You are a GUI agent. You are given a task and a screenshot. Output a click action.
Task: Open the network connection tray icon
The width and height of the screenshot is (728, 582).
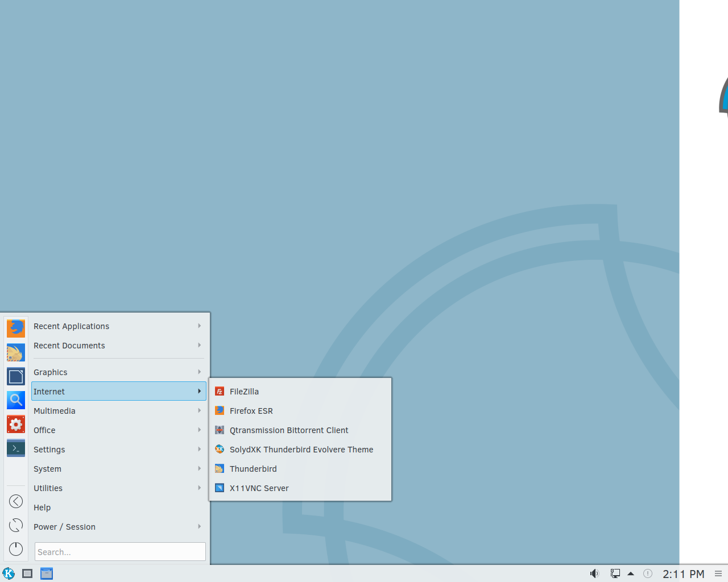615,573
